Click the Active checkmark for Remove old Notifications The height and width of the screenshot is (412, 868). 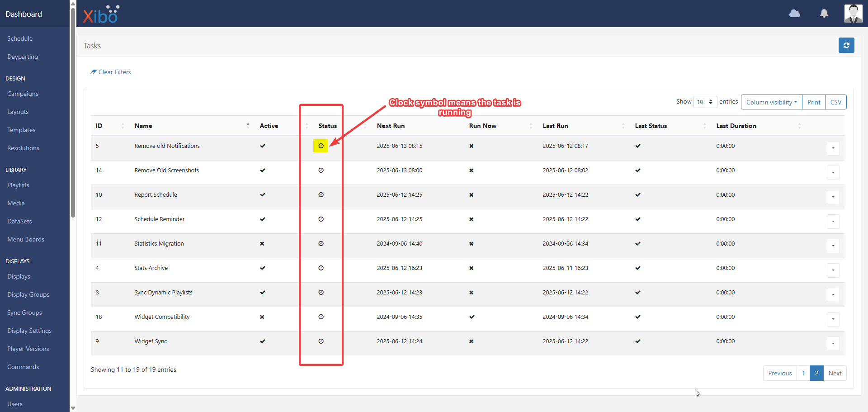point(263,146)
